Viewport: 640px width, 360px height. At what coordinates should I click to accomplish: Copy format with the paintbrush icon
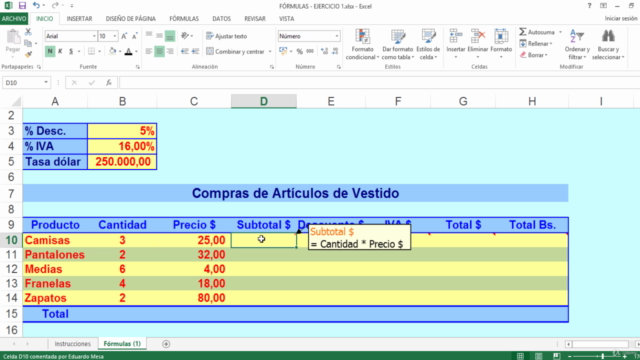(28, 54)
